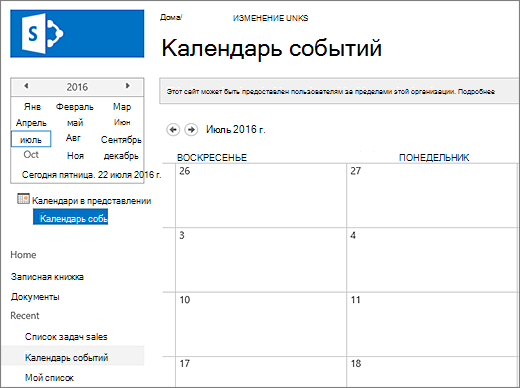Click the SharePoint logo

pos(77,34)
